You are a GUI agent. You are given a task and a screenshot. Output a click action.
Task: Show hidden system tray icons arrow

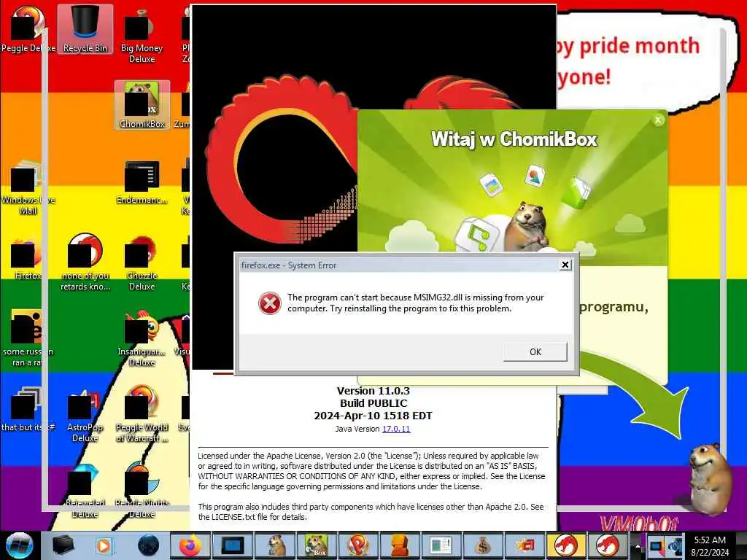click(638, 545)
